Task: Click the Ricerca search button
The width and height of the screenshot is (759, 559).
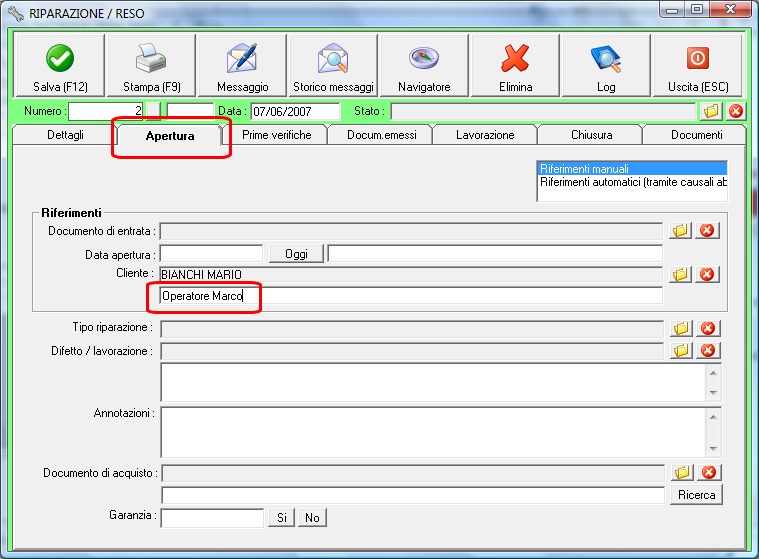Action: click(x=696, y=495)
